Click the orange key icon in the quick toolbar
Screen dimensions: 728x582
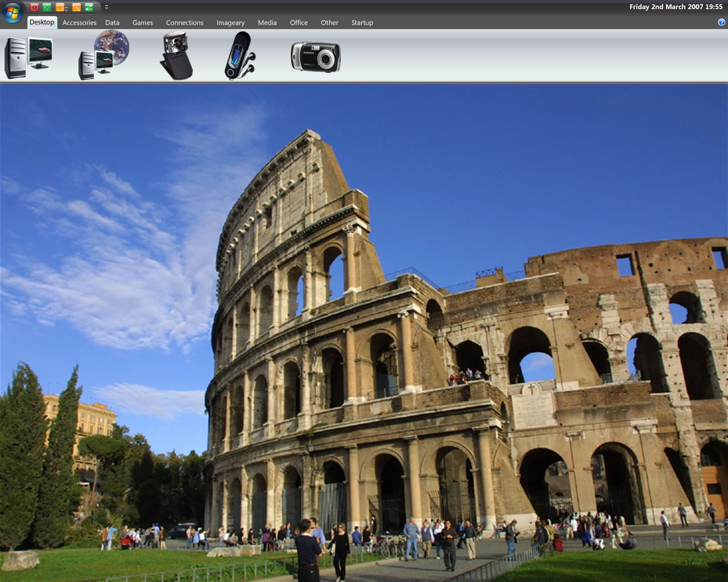[76, 7]
